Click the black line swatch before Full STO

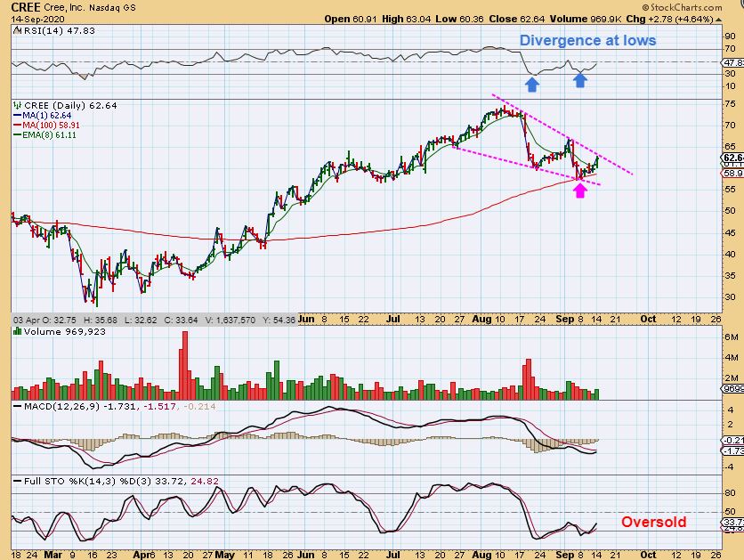pyautogui.click(x=18, y=482)
